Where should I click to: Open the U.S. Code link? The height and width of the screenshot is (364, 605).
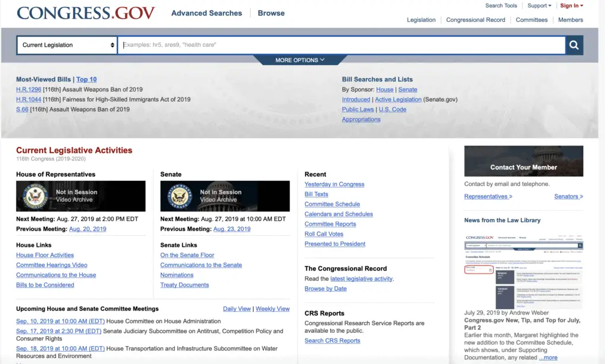(x=392, y=110)
